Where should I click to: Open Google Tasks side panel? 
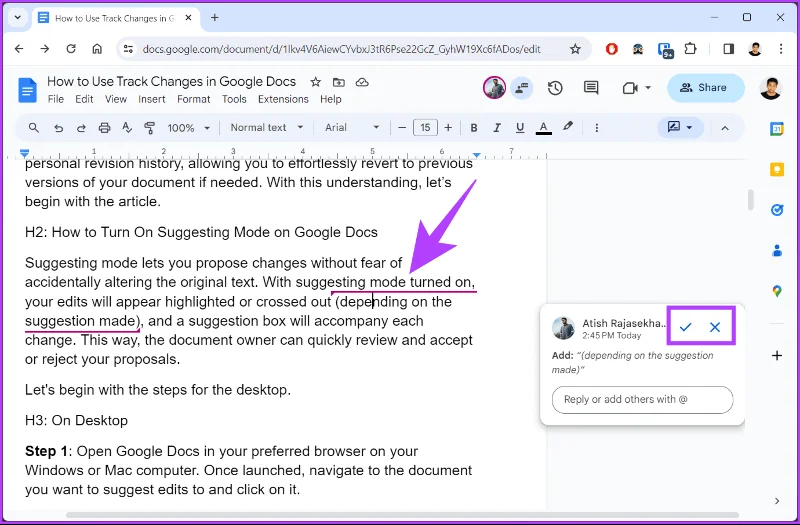point(777,210)
